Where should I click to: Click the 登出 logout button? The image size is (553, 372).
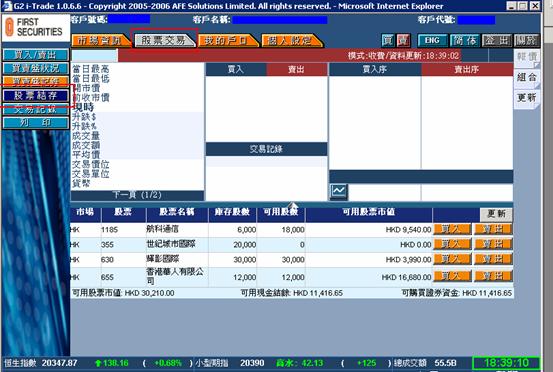pyautogui.click(x=497, y=41)
